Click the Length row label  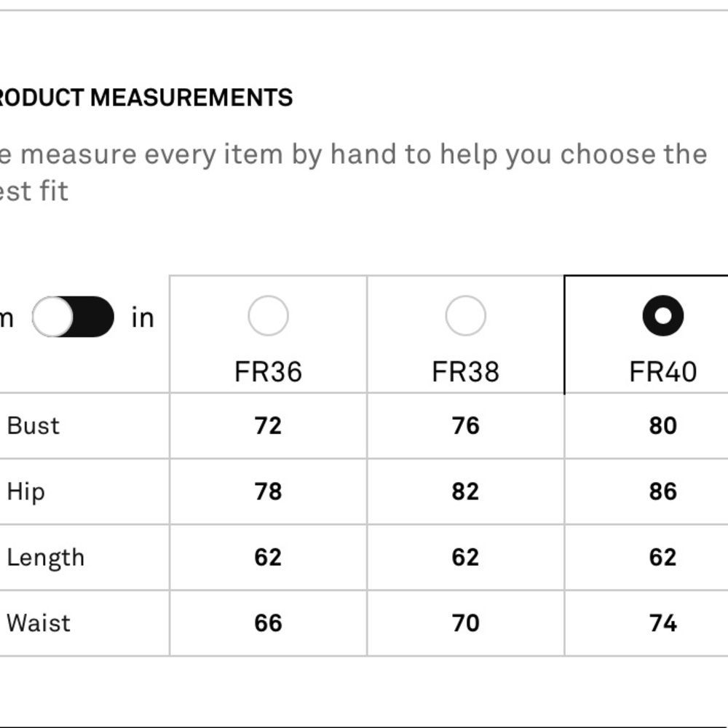pyautogui.click(x=45, y=558)
